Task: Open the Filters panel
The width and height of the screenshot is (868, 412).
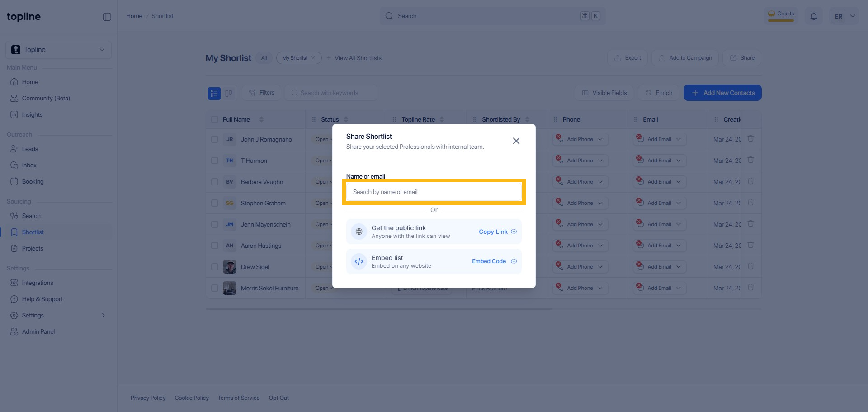Action: click(x=261, y=93)
